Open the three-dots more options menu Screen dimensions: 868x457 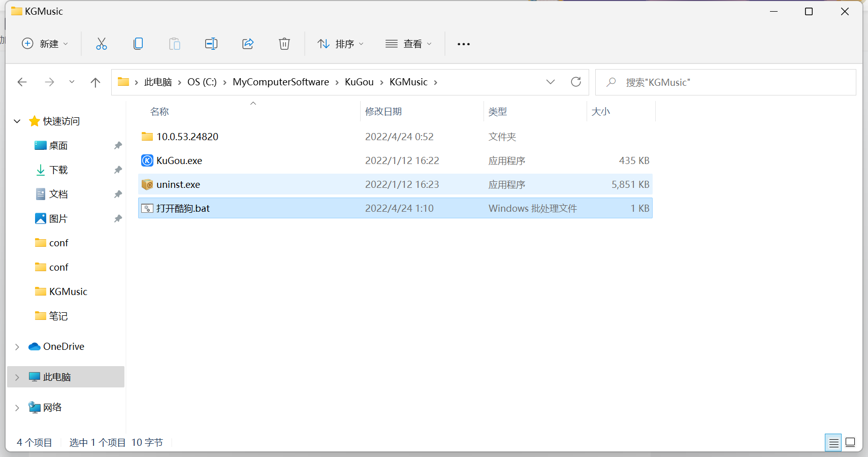(463, 44)
